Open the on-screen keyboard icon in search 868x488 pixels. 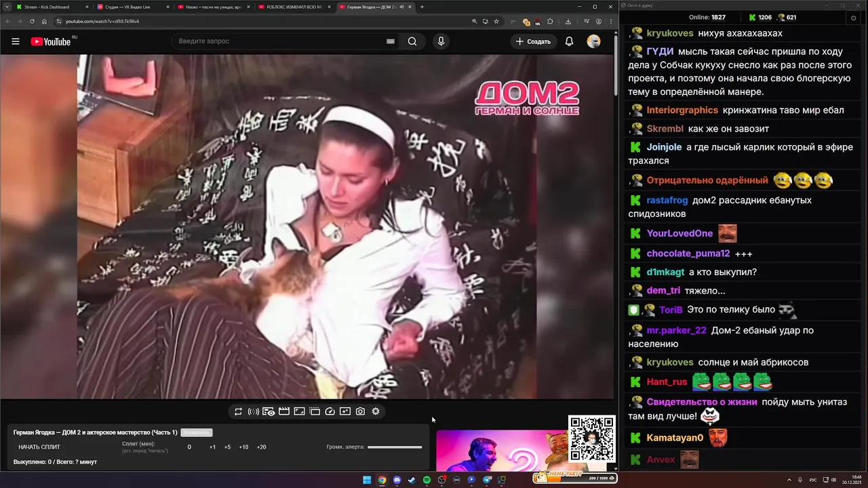[x=391, y=41]
